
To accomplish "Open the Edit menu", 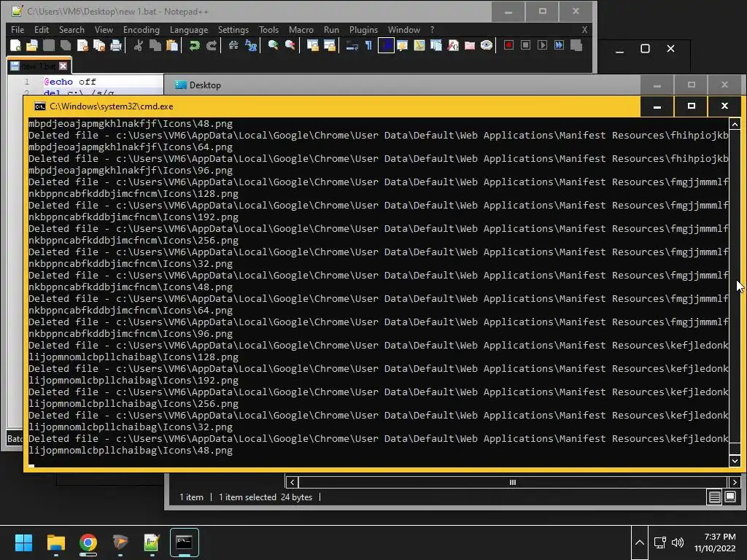I will click(42, 29).
